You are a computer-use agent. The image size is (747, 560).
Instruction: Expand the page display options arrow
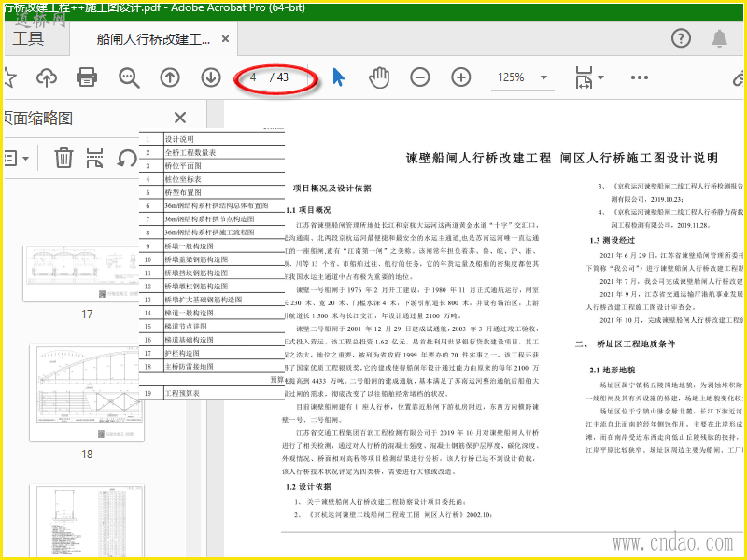600,77
